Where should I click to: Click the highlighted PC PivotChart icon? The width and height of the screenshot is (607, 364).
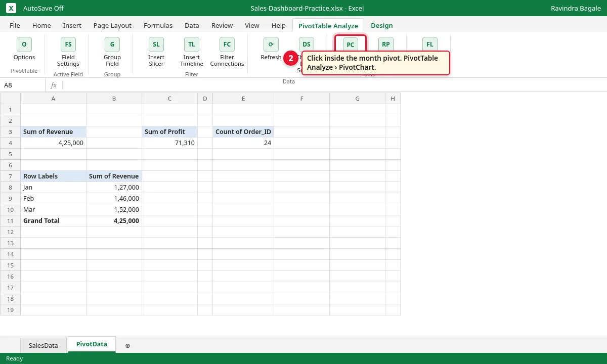coord(351,44)
